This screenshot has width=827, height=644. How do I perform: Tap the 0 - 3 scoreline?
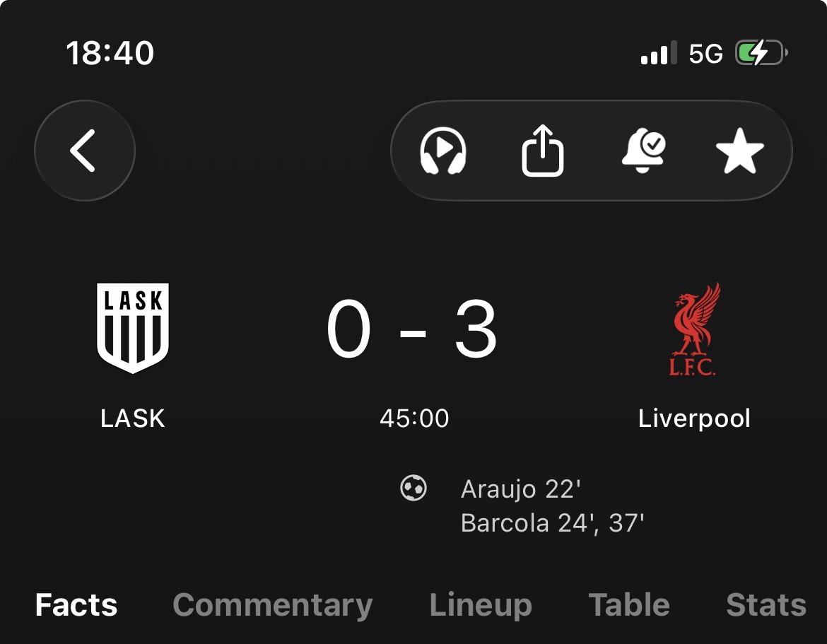pos(412,329)
